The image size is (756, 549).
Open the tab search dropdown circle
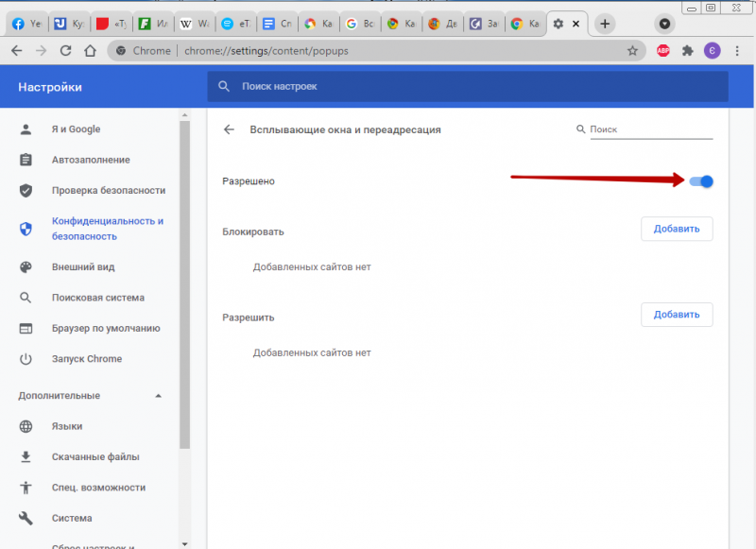tap(664, 24)
